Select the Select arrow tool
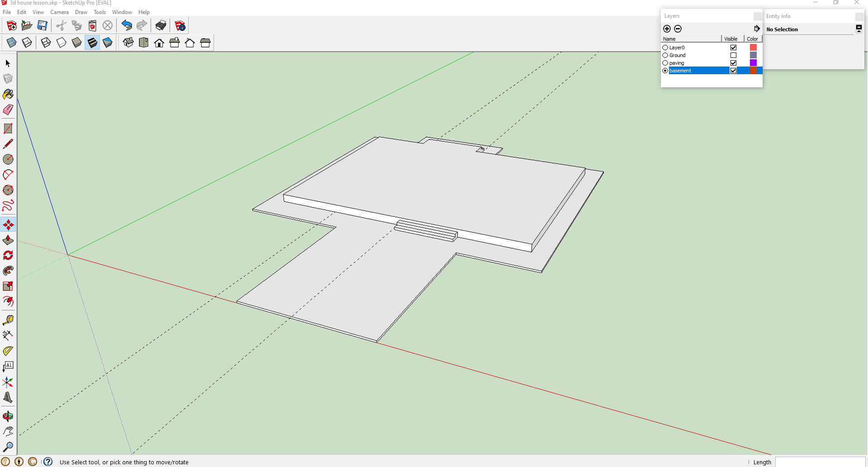Image resolution: width=868 pixels, height=467 pixels. [8, 63]
